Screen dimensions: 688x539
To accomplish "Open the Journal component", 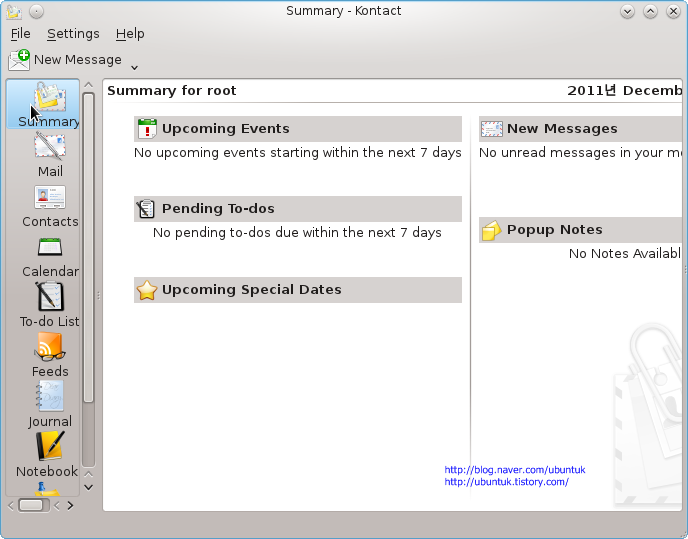I will 50,405.
